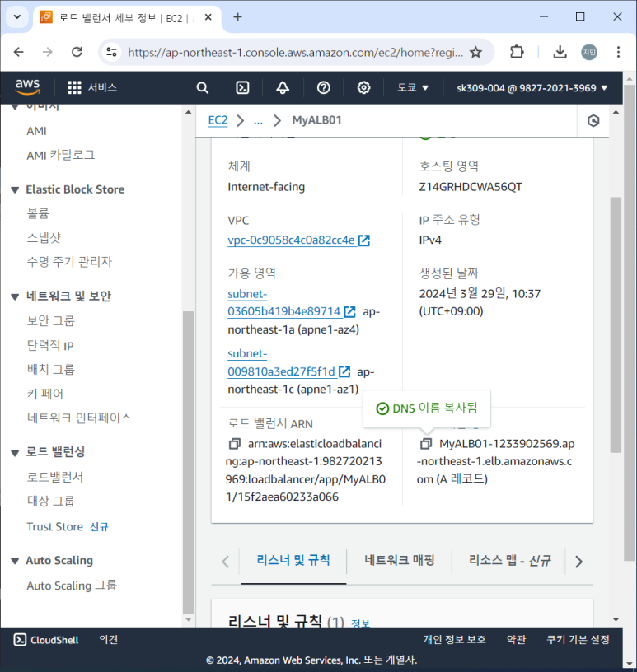The image size is (637, 672).
Task: Switch to 리스너 및 규칙 tab
Action: (293, 560)
